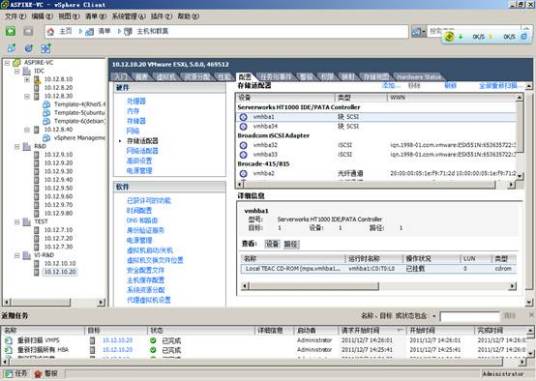Click the green back navigation arrow
536x381 pixels.
(11, 31)
